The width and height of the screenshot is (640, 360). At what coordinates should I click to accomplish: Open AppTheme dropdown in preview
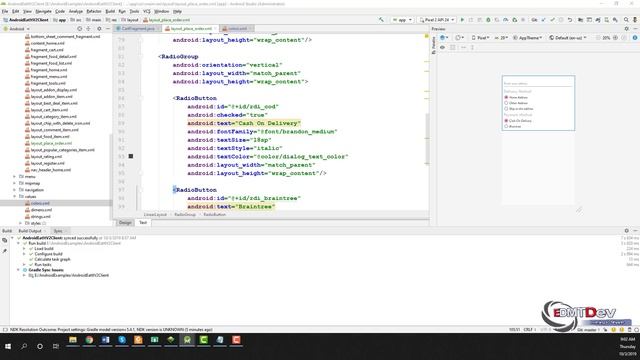[527, 38]
